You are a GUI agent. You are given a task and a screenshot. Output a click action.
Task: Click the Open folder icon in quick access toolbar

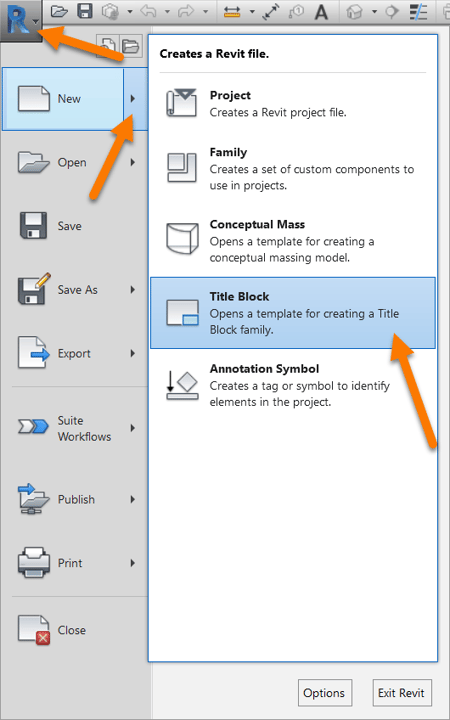tap(59, 11)
